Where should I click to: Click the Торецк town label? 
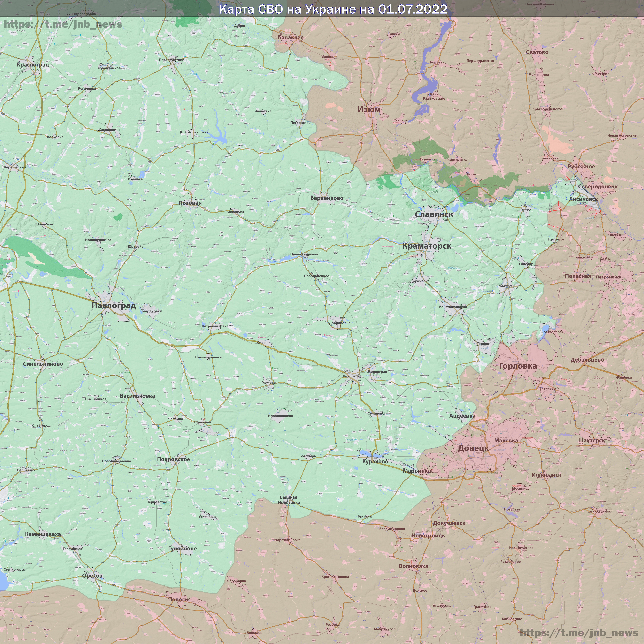[483, 344]
